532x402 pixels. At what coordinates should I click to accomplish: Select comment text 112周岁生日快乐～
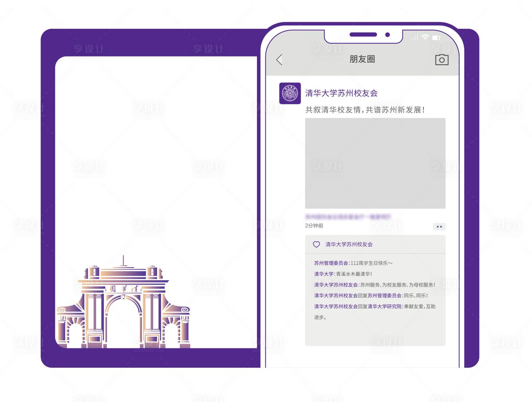[372, 263]
